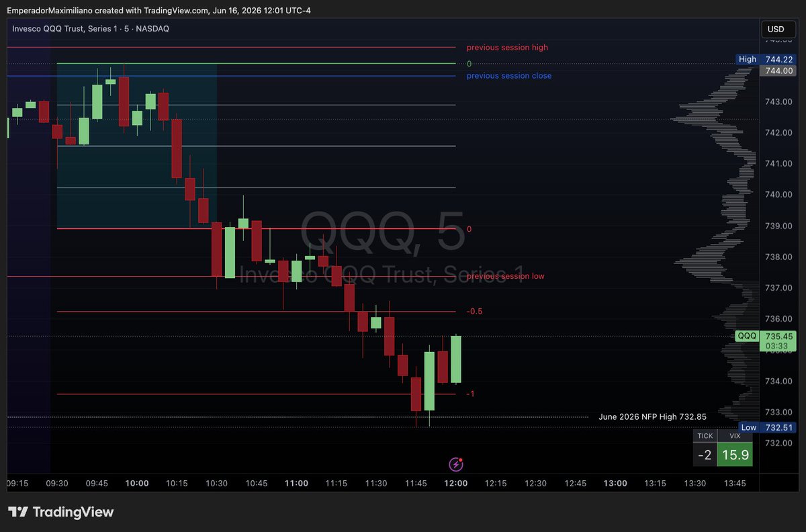Select the 'previous session close' label

509,76
